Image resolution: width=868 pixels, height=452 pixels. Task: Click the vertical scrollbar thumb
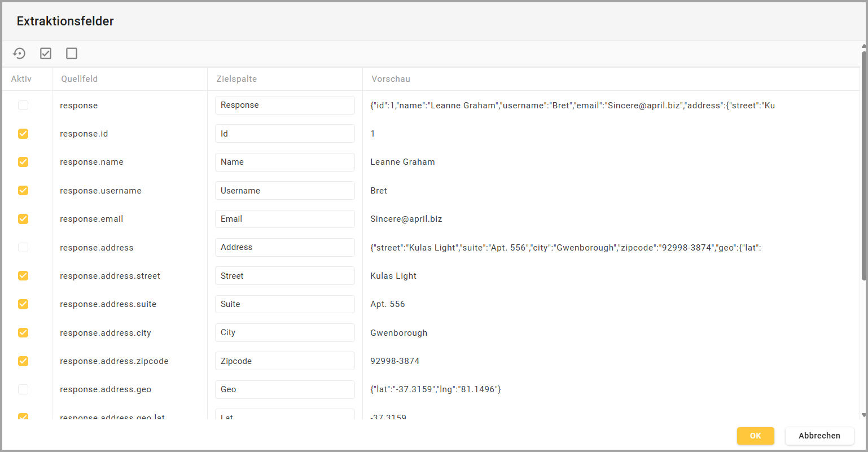863,164
